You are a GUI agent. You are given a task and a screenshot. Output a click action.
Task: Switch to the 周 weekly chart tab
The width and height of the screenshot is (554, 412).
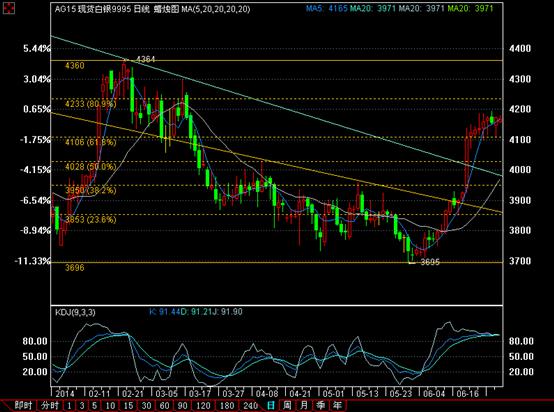click(288, 405)
